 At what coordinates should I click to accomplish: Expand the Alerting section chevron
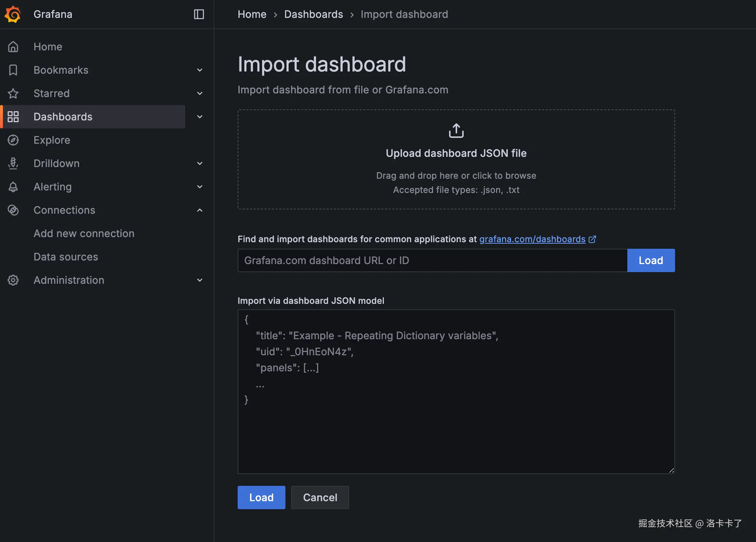click(x=200, y=187)
